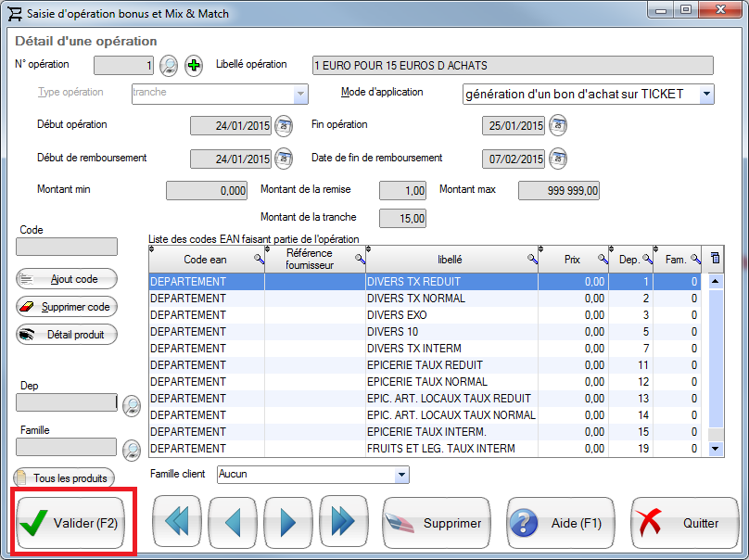Click the Montant de la remise field
This screenshot has width=749, height=560.
(x=402, y=191)
